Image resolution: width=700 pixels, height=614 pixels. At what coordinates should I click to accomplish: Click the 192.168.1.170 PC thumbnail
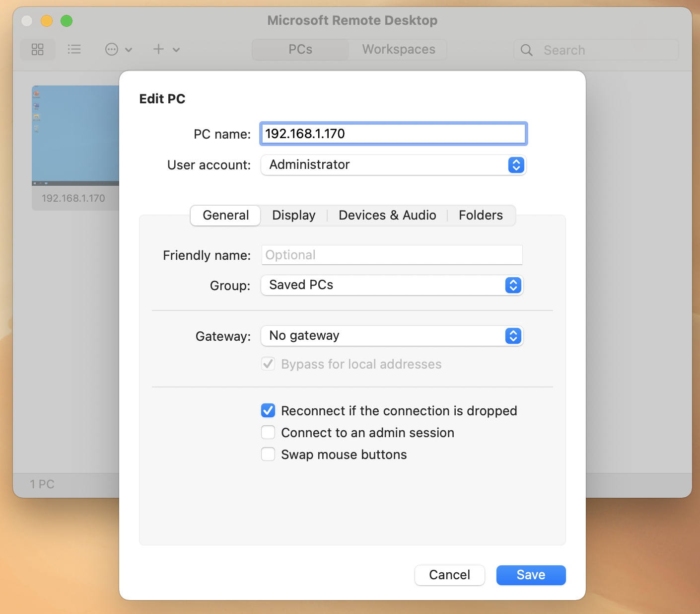coord(75,136)
